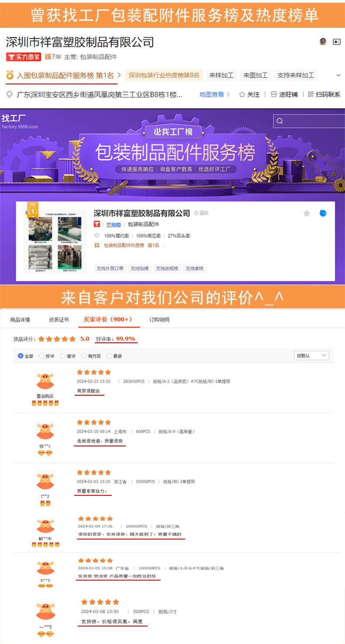Screen dimensions: 345x644
Task: Select the 好评 radio filter
Action: pyautogui.click(x=42, y=356)
